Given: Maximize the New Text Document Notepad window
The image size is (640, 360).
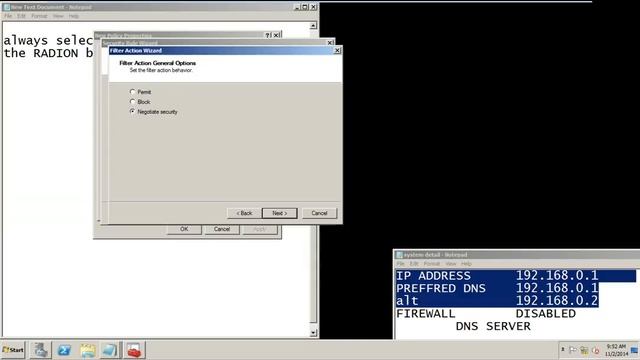Looking at the screenshot, I should pyautogui.click(x=305, y=7).
